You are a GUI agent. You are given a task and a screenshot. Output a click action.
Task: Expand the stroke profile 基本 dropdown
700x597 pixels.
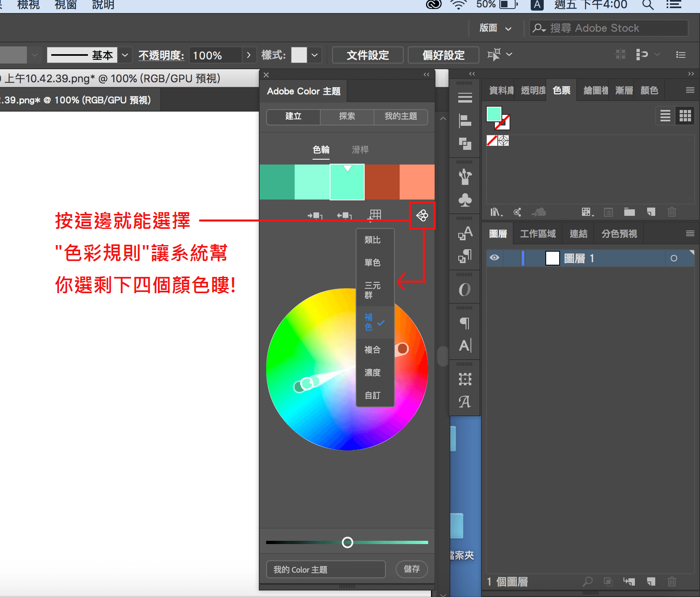125,55
